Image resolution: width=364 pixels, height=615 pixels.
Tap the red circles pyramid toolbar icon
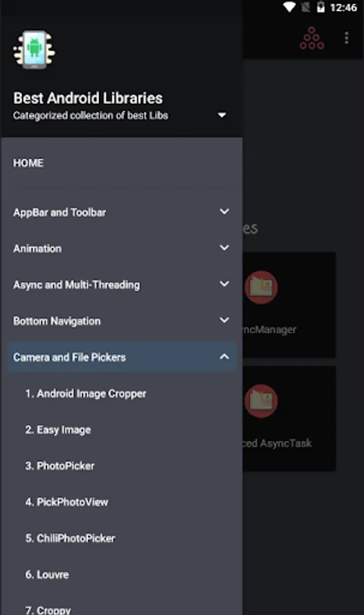pyautogui.click(x=312, y=38)
